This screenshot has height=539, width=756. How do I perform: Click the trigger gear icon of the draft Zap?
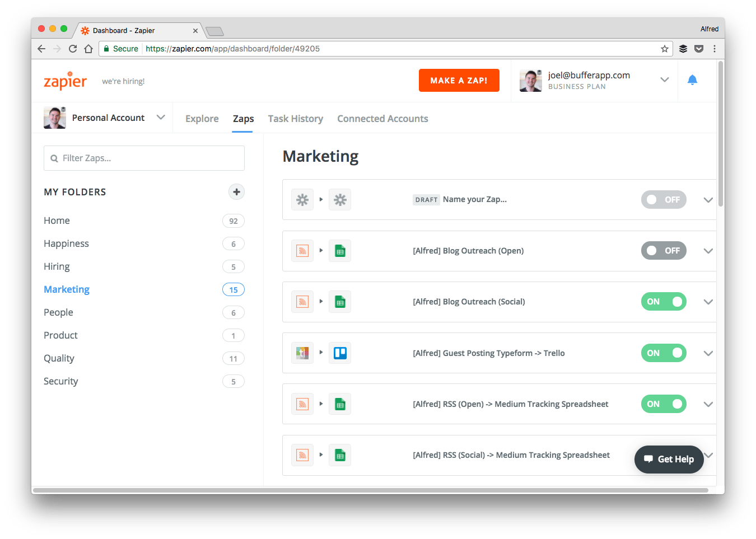[302, 200]
